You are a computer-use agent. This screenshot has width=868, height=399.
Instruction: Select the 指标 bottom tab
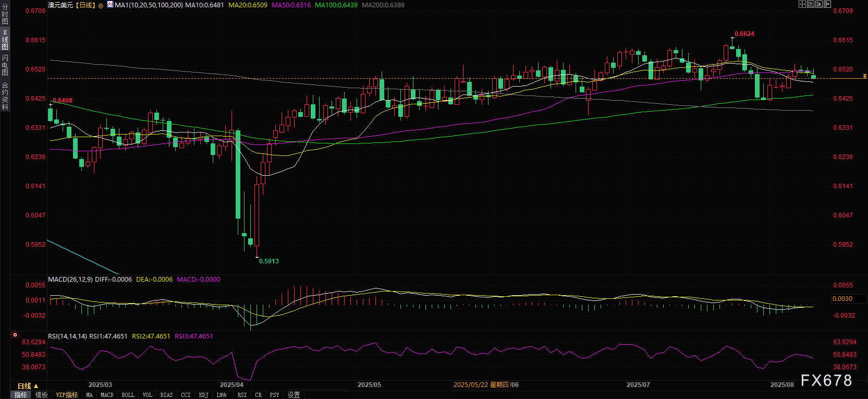click(x=21, y=395)
